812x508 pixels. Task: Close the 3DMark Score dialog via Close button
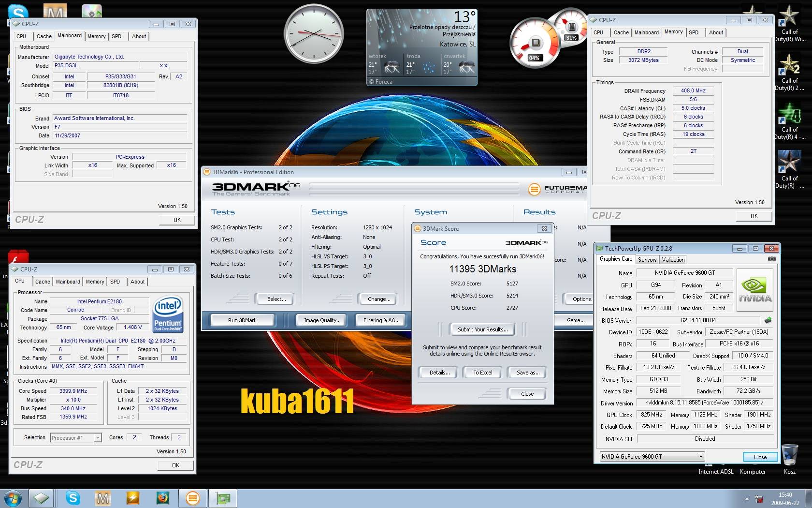[527, 394]
